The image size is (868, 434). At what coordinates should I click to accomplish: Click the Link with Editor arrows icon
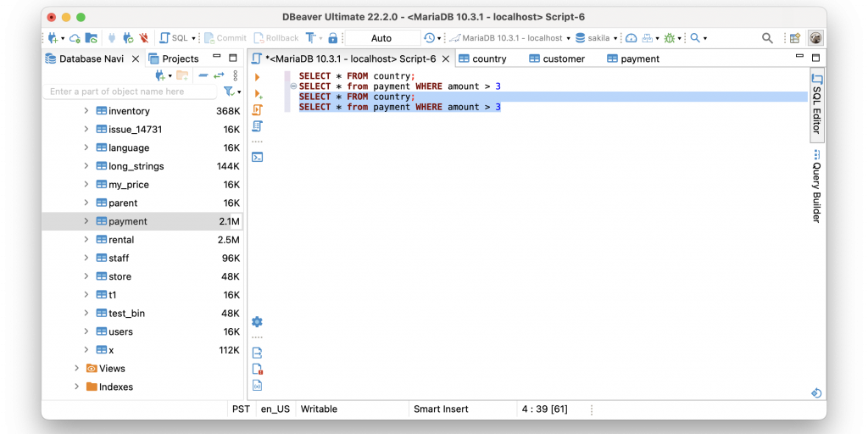pos(218,75)
